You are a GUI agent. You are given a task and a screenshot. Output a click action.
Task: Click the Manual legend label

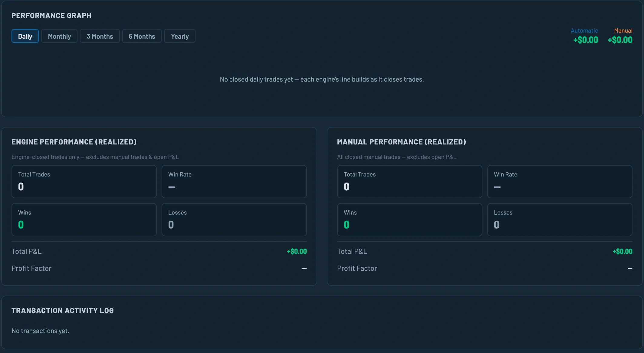[623, 31]
